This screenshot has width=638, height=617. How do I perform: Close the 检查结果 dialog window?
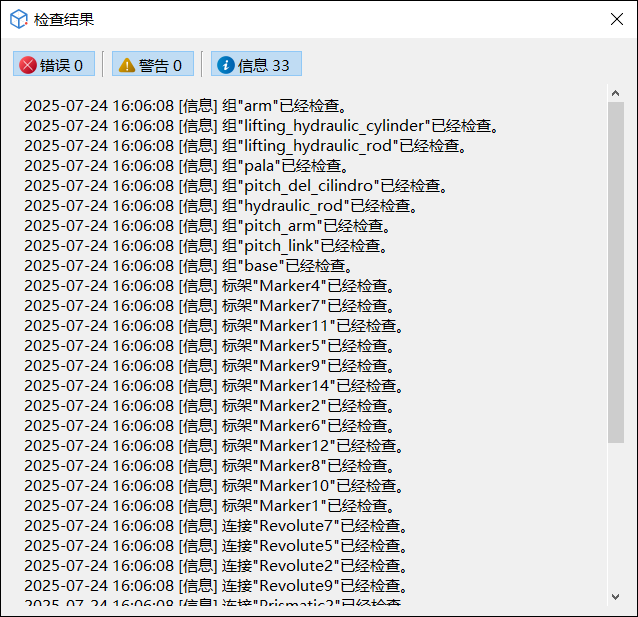[x=616, y=19]
